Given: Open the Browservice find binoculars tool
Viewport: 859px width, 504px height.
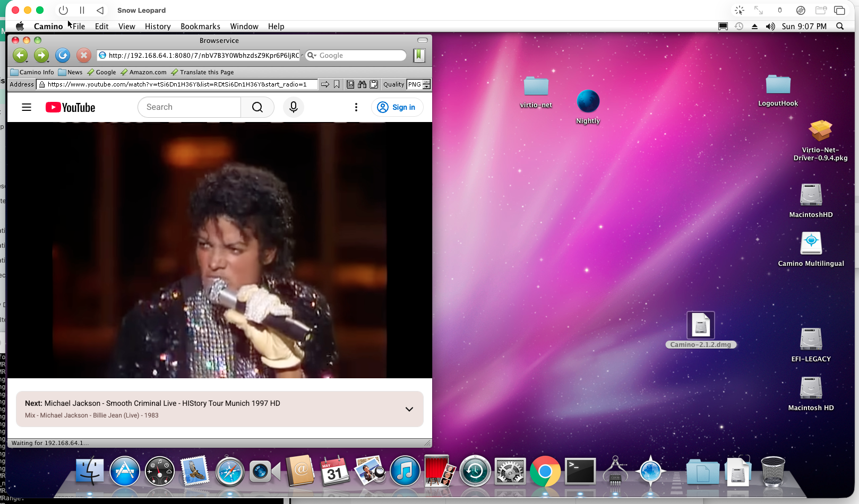Looking at the screenshot, I should point(362,84).
